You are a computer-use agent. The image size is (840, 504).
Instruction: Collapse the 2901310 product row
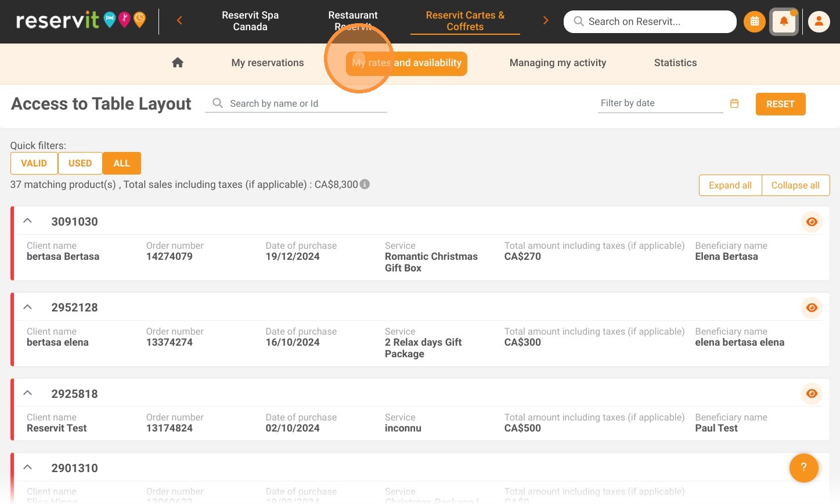(27, 467)
